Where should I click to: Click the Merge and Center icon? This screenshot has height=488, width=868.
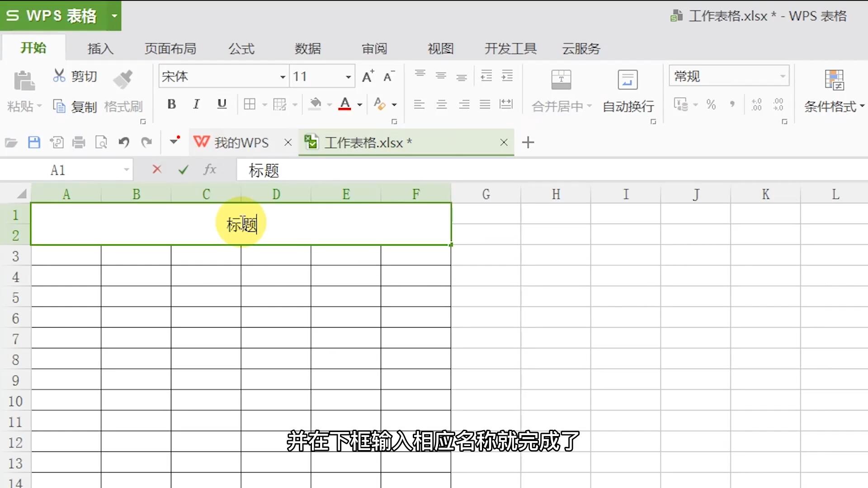pyautogui.click(x=561, y=80)
